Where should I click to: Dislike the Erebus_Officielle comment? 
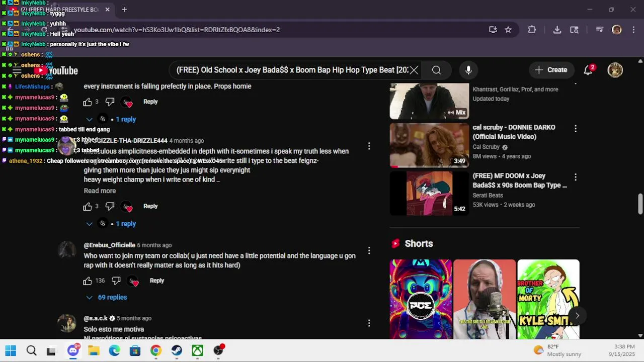click(x=116, y=281)
